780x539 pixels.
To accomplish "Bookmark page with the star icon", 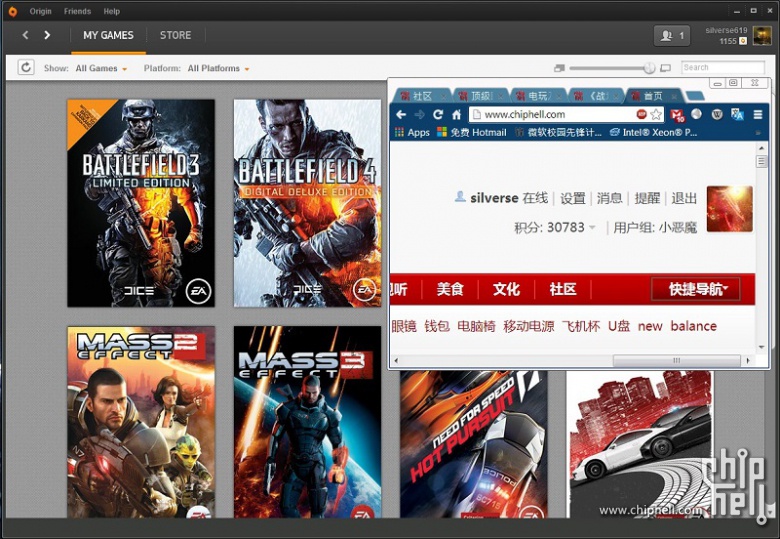I will pos(656,114).
